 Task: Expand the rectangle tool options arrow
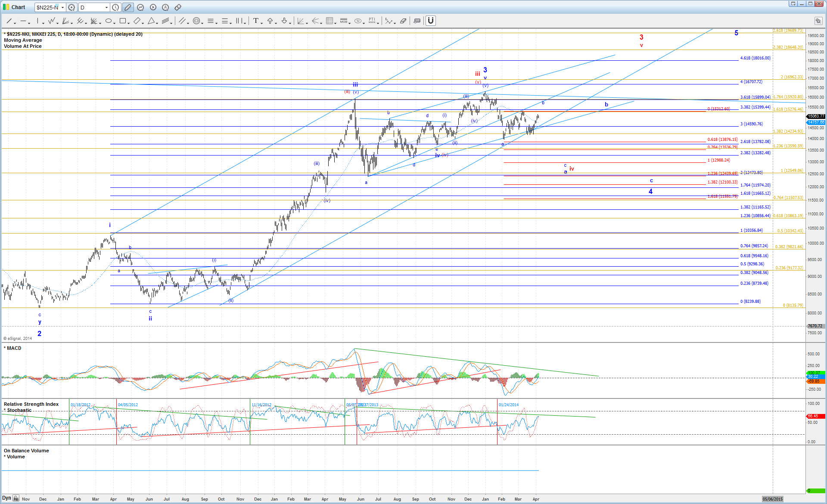point(129,23)
